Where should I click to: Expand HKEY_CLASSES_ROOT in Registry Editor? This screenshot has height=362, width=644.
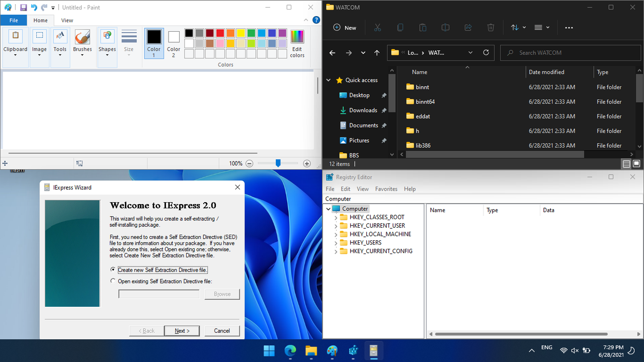(336, 217)
